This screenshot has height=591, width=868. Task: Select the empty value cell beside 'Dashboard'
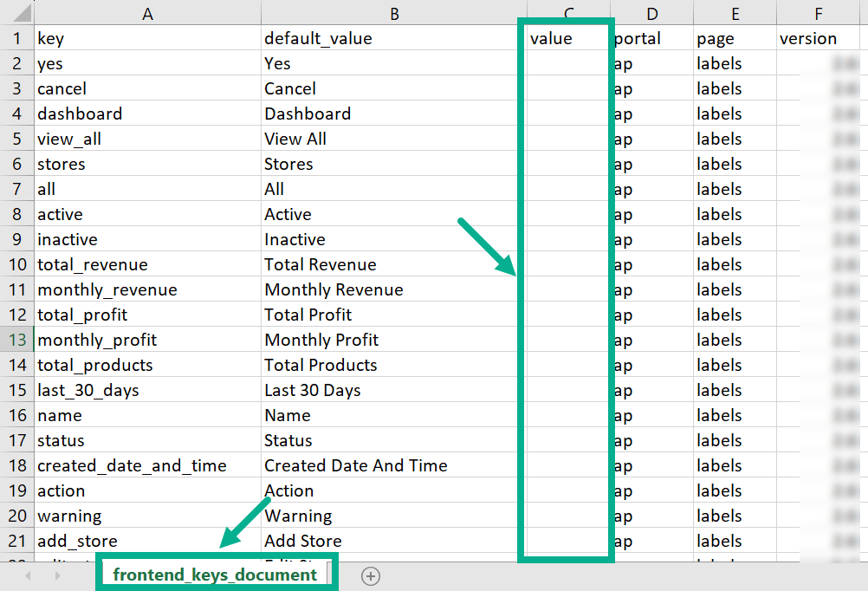coord(567,114)
